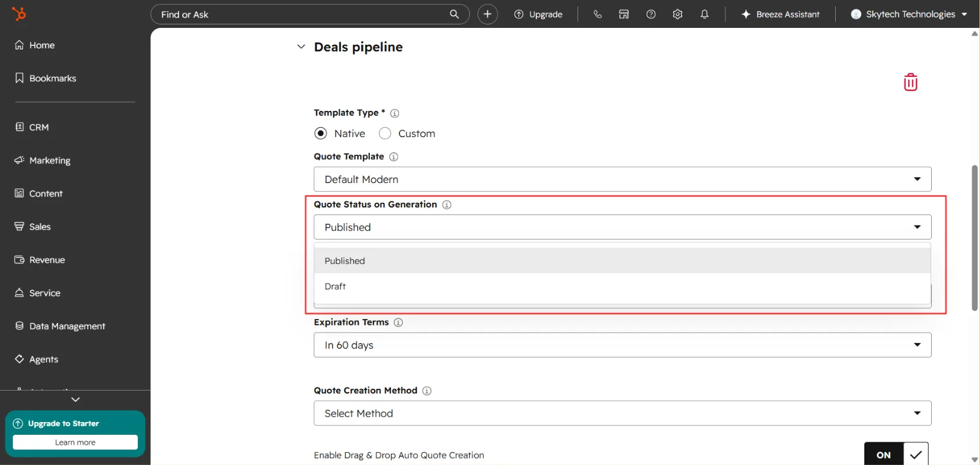Expand sidebar with the down chevron
980x465 pixels.
75,399
